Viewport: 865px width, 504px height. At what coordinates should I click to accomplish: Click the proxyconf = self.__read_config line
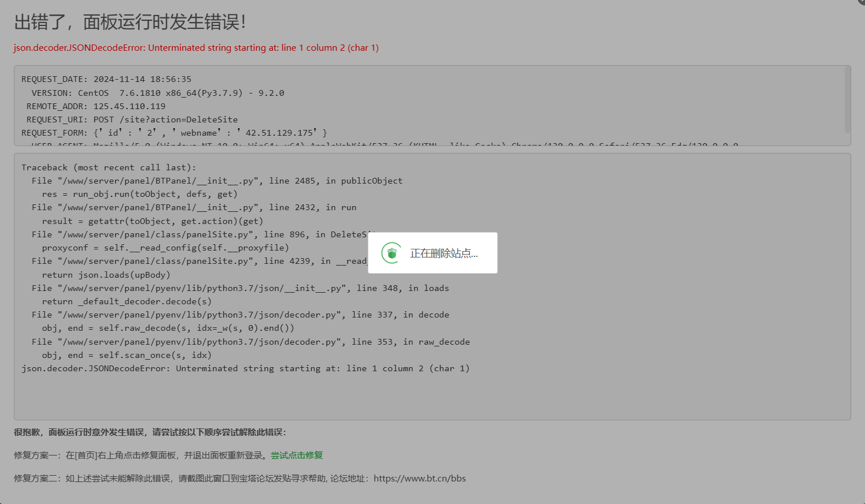point(165,248)
